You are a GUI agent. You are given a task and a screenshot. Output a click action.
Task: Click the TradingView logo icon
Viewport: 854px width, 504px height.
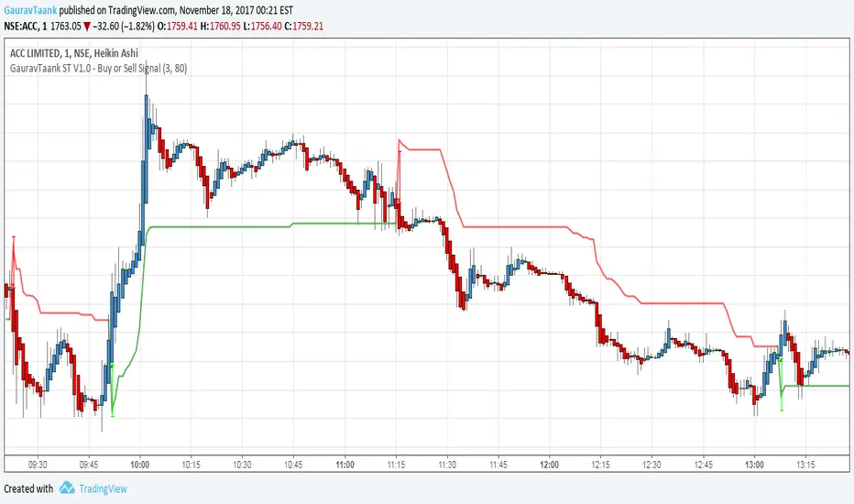click(x=67, y=488)
